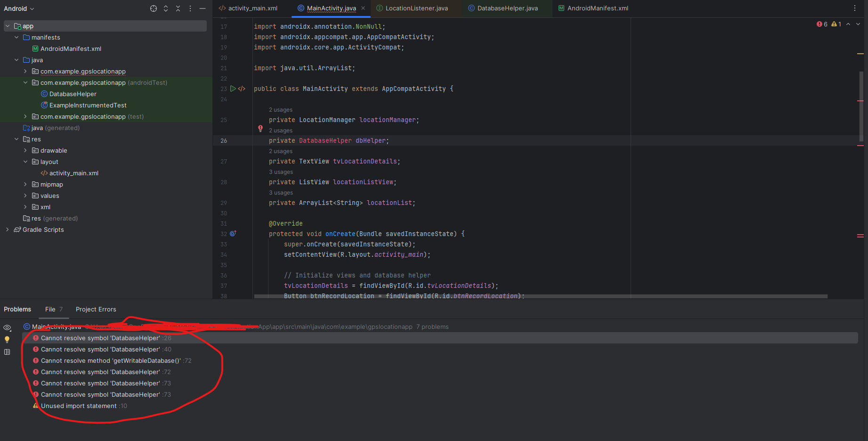Click the yellow warning count indicator
868x441 pixels.
click(x=836, y=24)
